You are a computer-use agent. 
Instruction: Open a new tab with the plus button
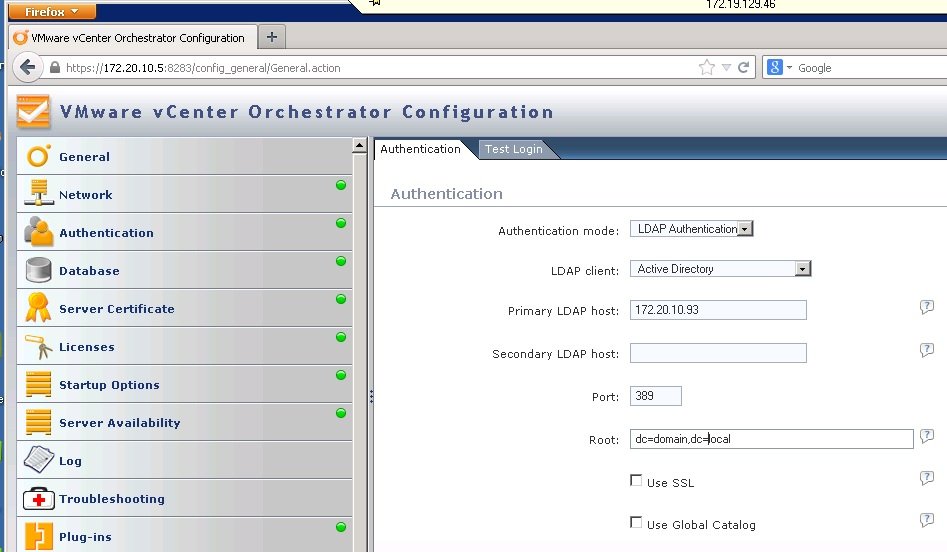click(272, 37)
